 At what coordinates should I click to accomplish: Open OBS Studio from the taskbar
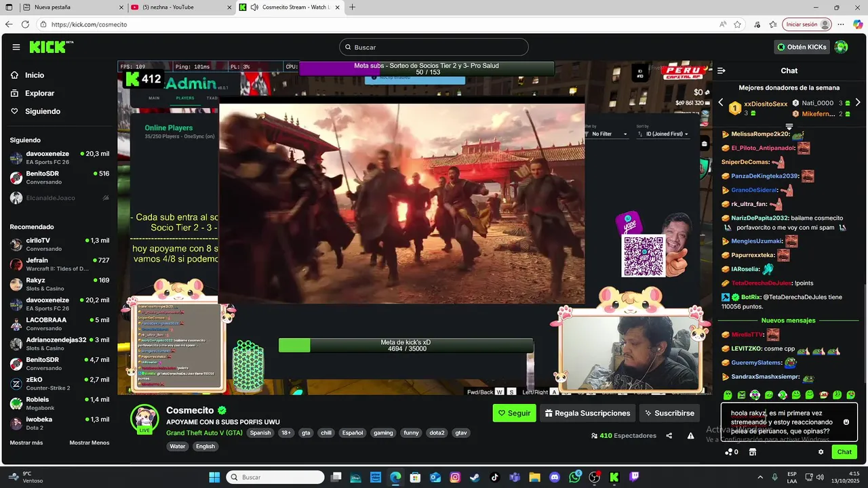[595, 477]
